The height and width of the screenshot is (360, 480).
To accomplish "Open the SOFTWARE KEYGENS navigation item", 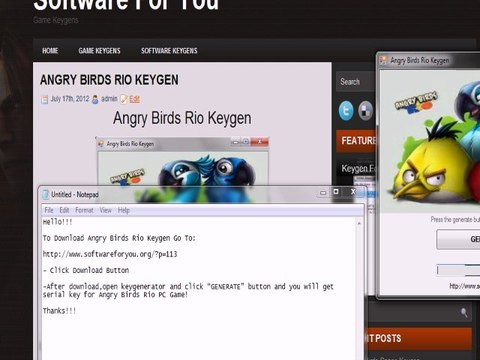I will click(x=169, y=51).
